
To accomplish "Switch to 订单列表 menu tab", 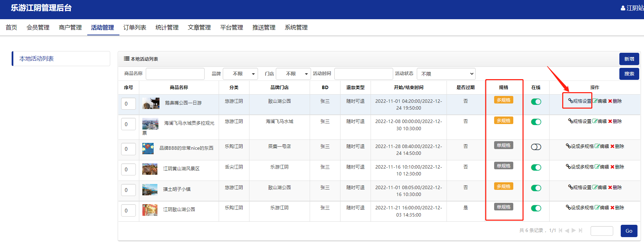I will coord(135,27).
